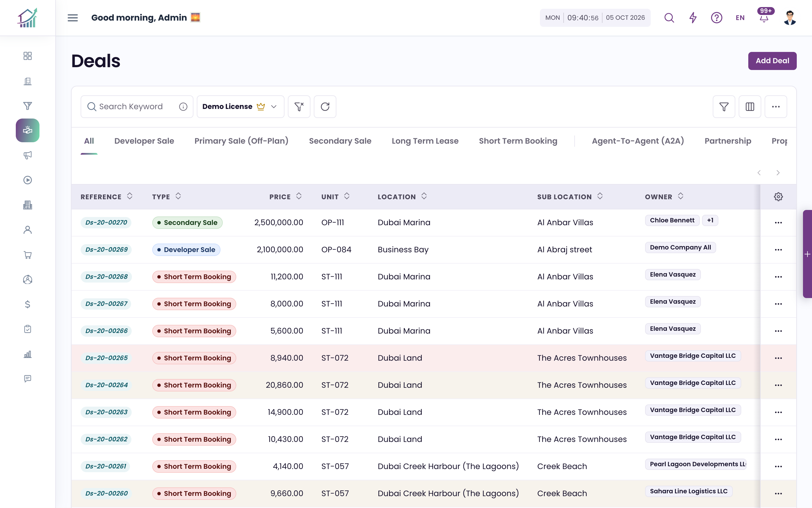Viewport: 812px width, 508px height.
Task: Focus the Search Keyword field
Action: (x=137, y=106)
